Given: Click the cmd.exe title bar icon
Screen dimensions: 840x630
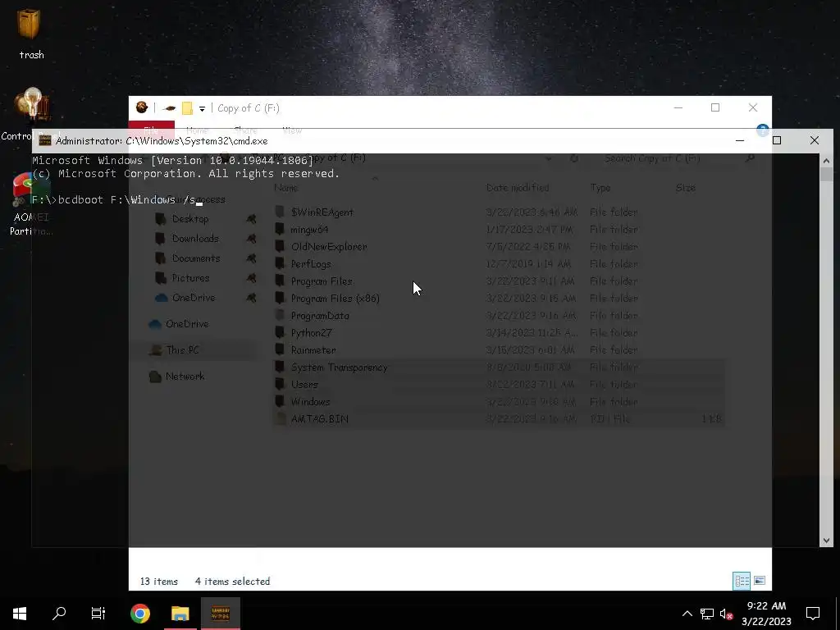Looking at the screenshot, I should tap(45, 140).
